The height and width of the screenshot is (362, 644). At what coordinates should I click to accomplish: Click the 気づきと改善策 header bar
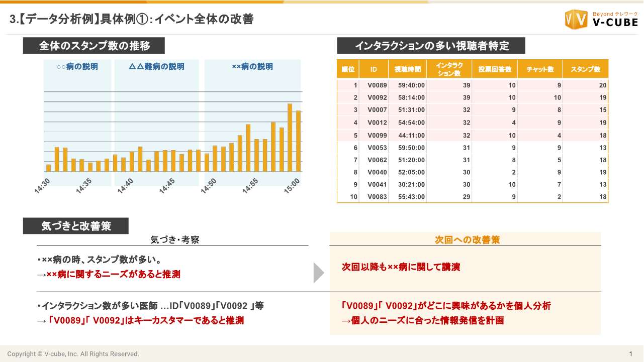point(75,226)
